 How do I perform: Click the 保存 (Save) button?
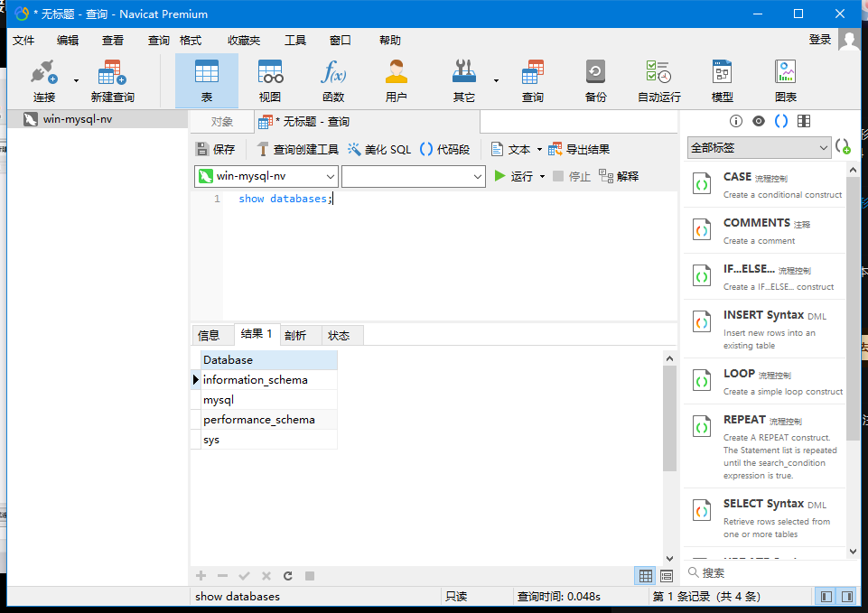click(x=216, y=149)
